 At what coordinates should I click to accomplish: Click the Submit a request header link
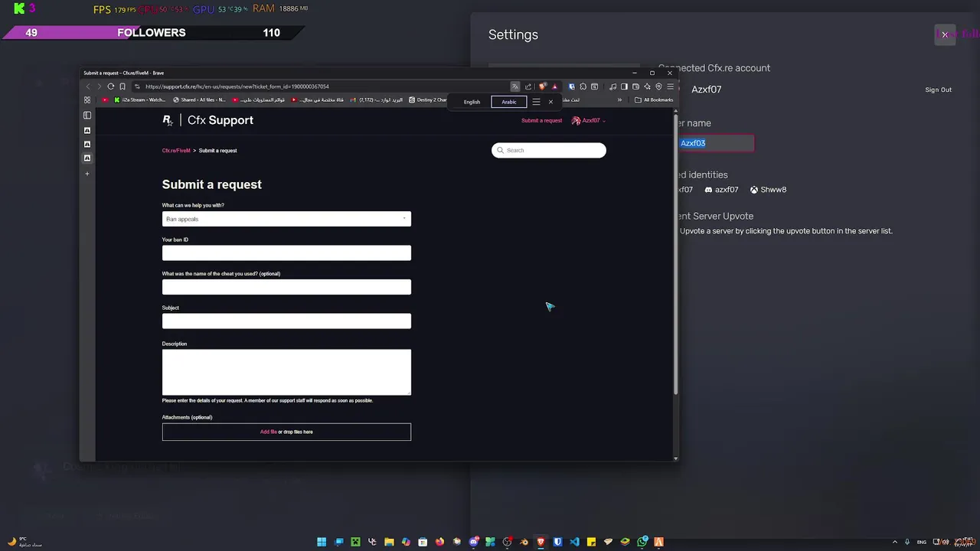pyautogui.click(x=541, y=120)
